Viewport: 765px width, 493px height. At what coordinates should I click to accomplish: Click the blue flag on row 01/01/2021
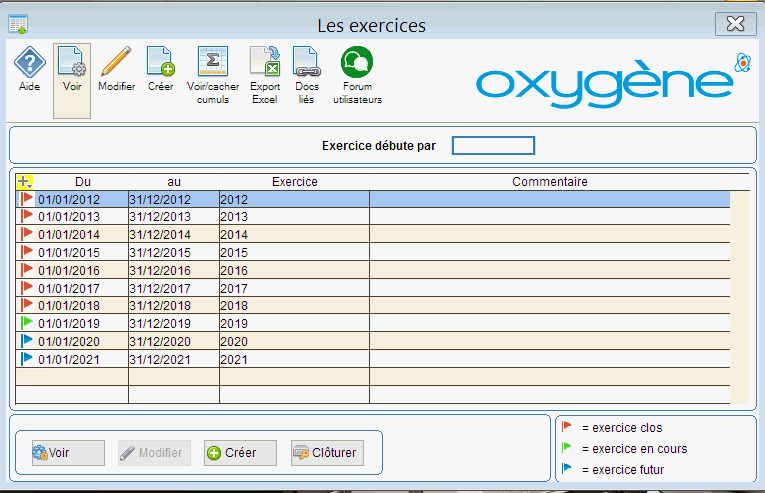[x=26, y=359]
